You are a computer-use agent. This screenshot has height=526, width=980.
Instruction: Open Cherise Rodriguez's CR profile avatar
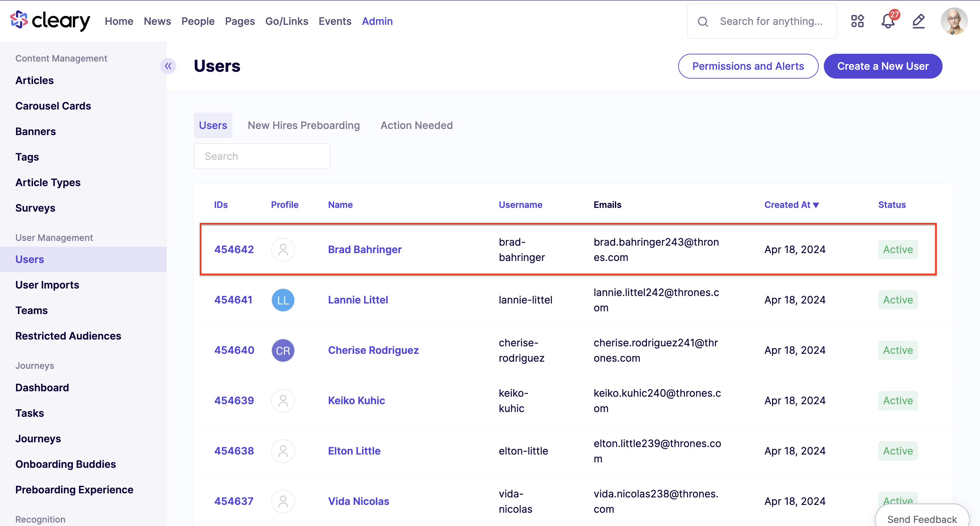[x=283, y=350]
